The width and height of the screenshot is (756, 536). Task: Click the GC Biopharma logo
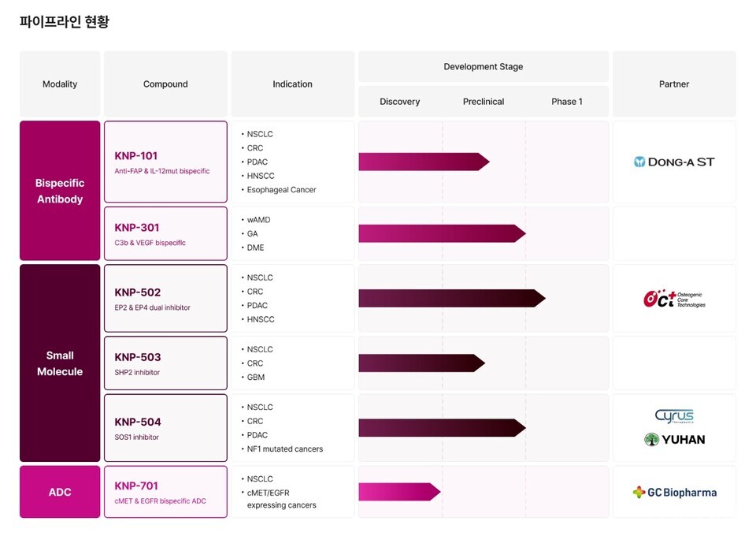tap(674, 493)
